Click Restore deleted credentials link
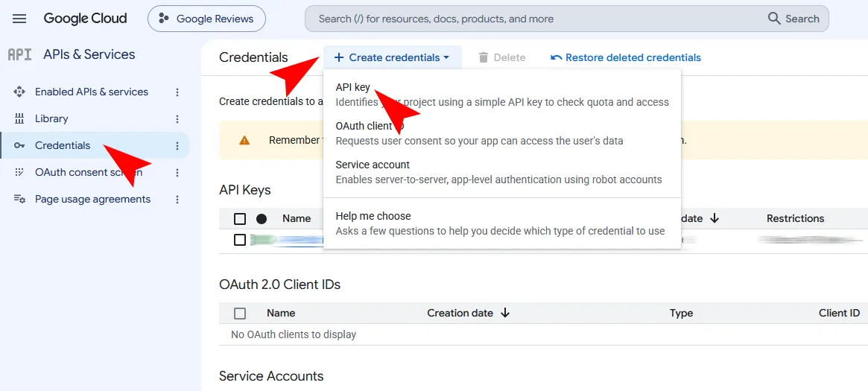Viewport: 868px width, 391px height. (x=626, y=57)
